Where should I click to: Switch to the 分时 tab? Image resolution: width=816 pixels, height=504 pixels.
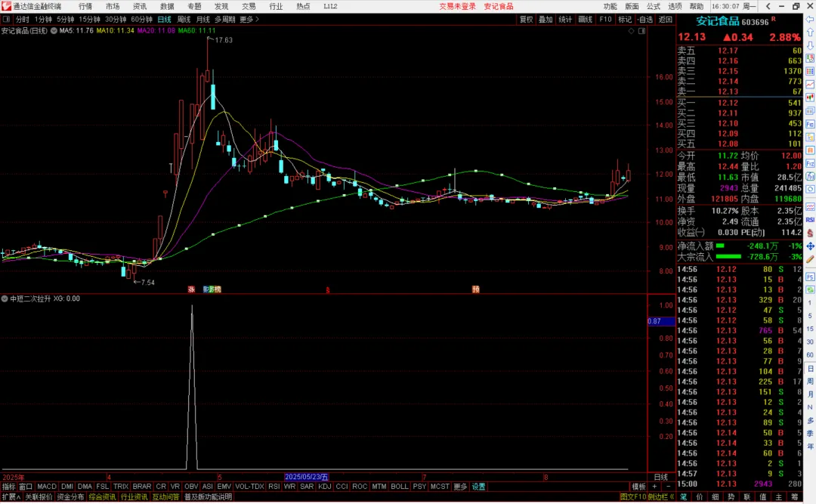click(23, 19)
